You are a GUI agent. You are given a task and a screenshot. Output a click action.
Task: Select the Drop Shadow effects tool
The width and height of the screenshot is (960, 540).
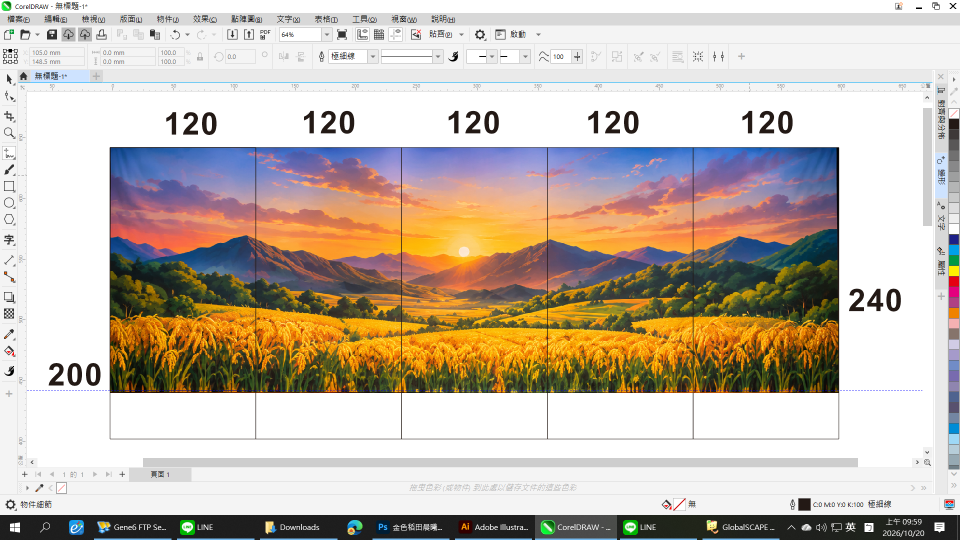[9, 297]
